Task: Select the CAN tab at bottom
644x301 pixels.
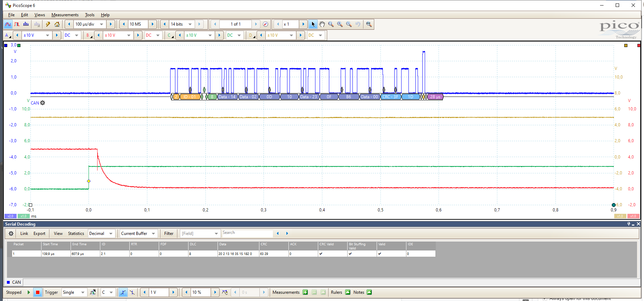Action: click(x=14, y=282)
